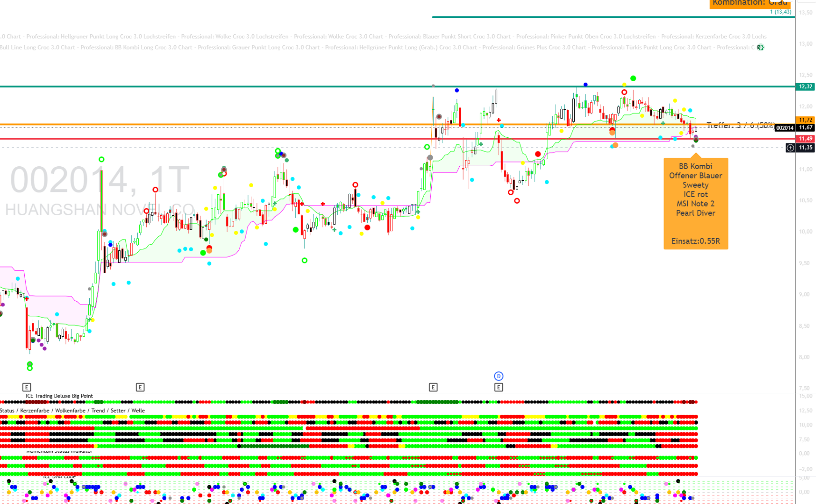
Task: Click the third earnings E marker from left
Action: 433,387
